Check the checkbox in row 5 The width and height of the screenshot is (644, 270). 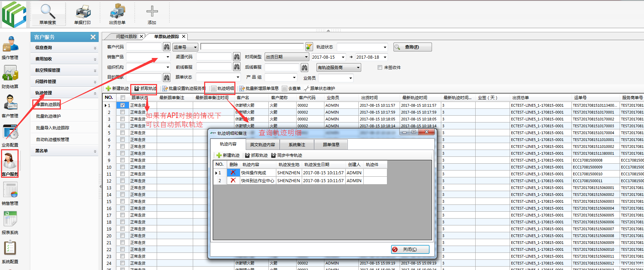(x=122, y=133)
